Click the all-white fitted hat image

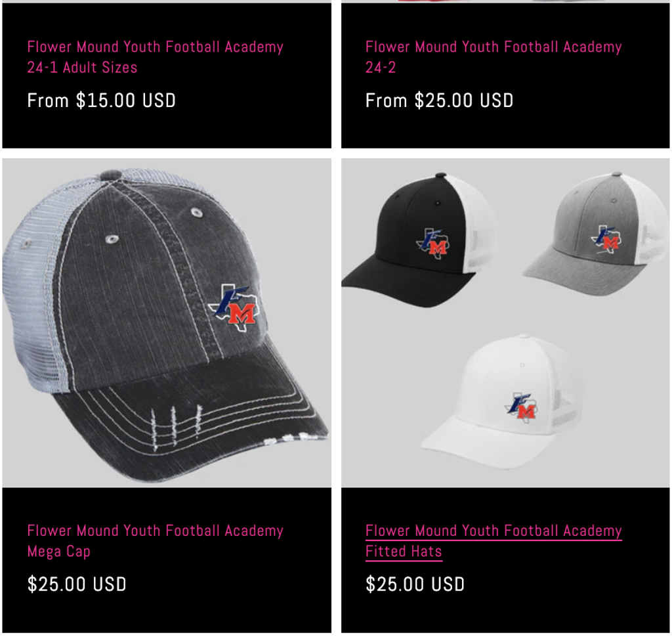coord(501,401)
